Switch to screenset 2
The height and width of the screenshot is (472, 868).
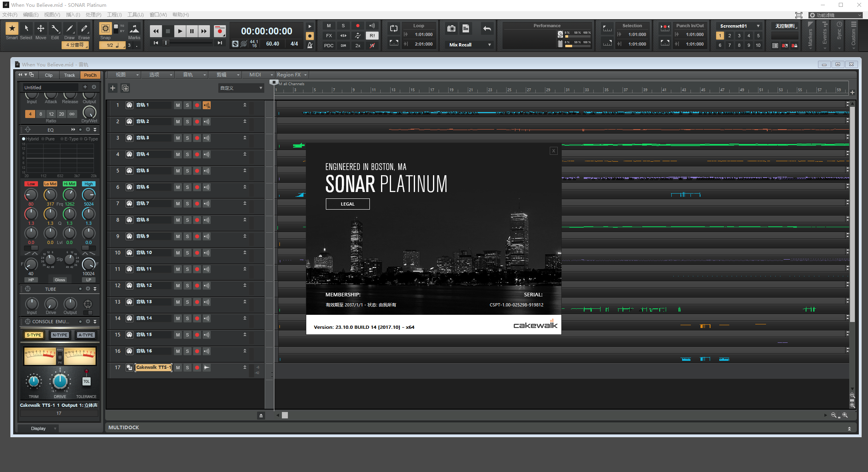730,36
